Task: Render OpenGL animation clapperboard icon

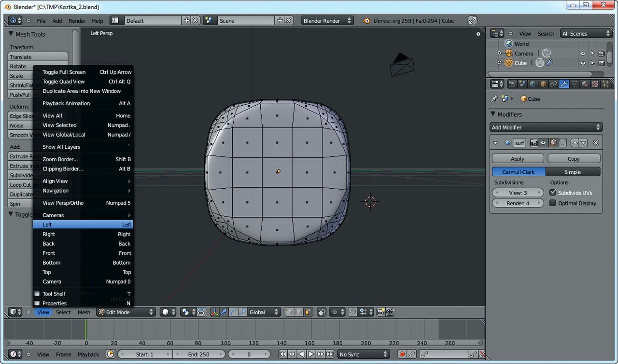Action: click(391, 312)
